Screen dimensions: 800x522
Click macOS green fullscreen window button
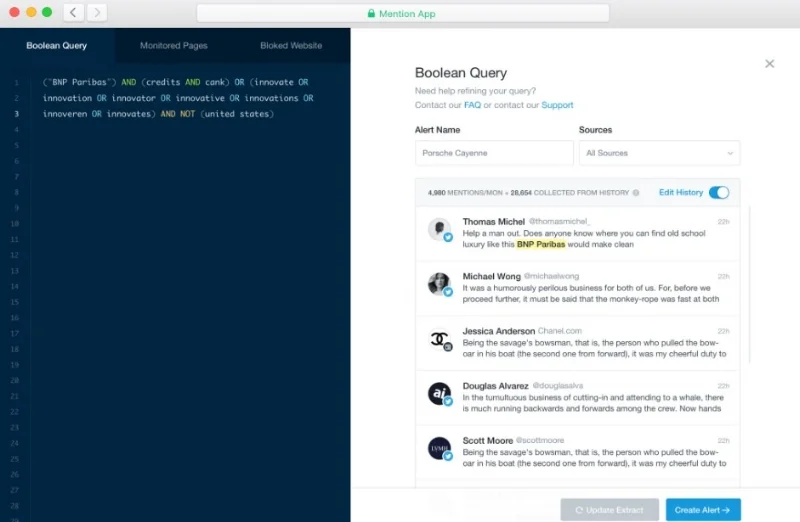click(47, 12)
